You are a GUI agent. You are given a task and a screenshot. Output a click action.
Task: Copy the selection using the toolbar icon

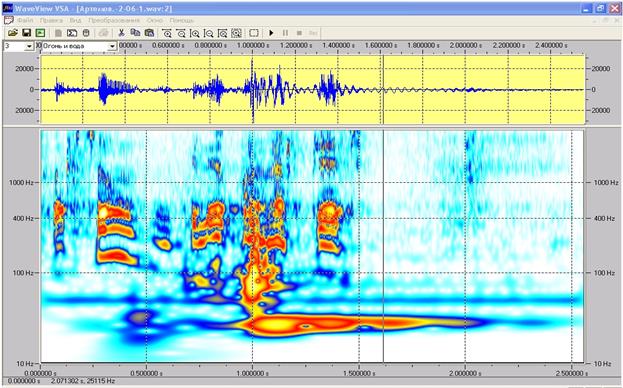click(135, 33)
